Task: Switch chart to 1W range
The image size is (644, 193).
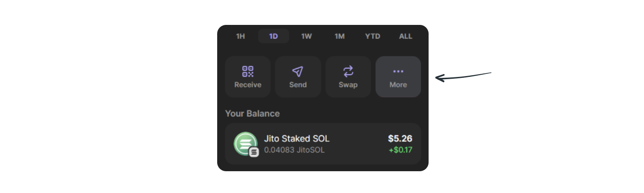Action: [x=306, y=36]
